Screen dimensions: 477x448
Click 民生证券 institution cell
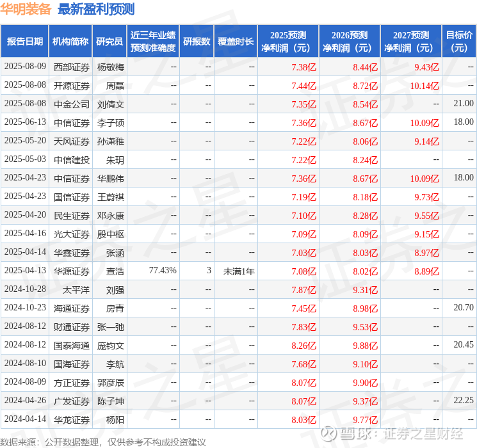tap(72, 216)
